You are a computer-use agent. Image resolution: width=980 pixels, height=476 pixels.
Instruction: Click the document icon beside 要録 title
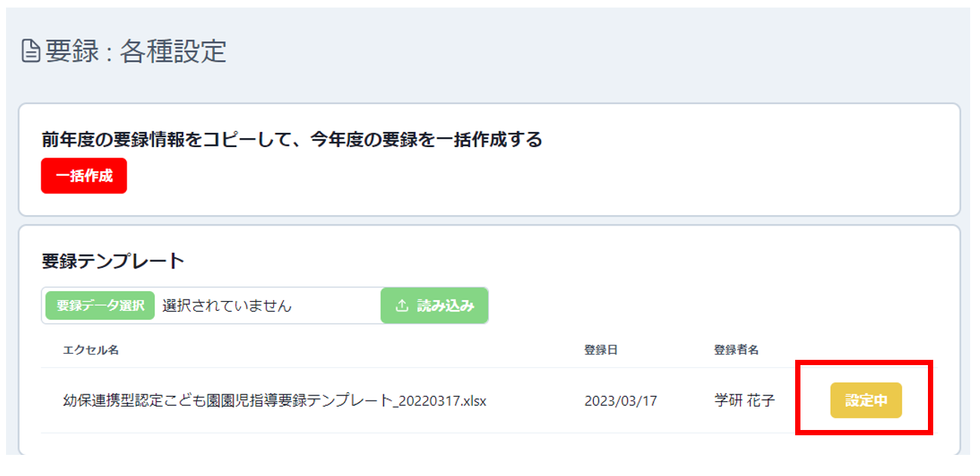[x=31, y=52]
